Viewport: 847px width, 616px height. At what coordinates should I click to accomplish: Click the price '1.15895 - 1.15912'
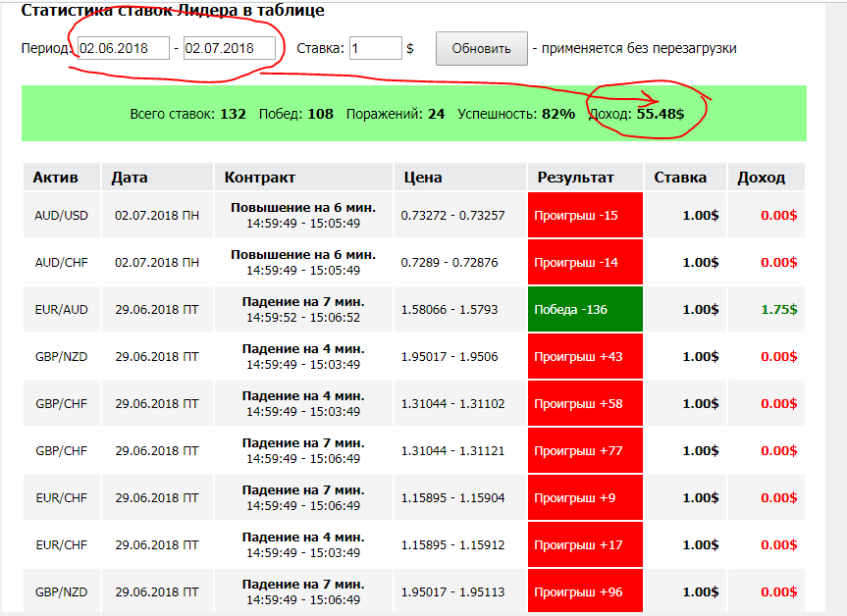pyautogui.click(x=452, y=544)
